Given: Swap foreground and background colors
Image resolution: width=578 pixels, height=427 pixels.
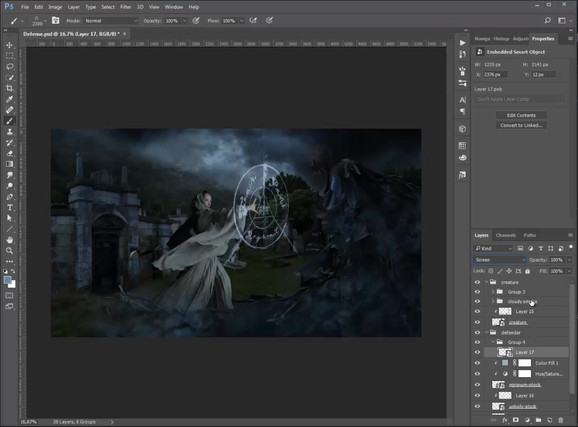Looking at the screenshot, I should pos(13,271).
